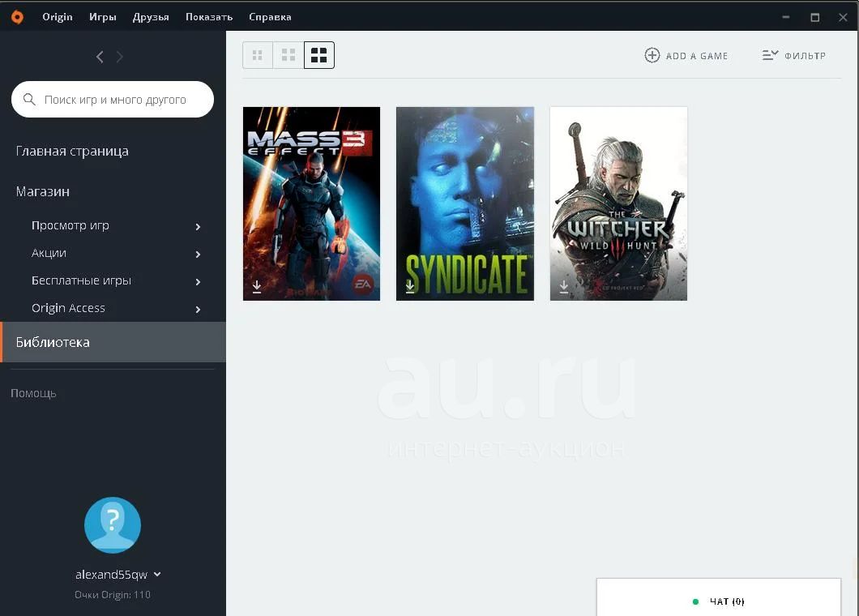Click the filter lines icon
This screenshot has width=859, height=616.
770,55
